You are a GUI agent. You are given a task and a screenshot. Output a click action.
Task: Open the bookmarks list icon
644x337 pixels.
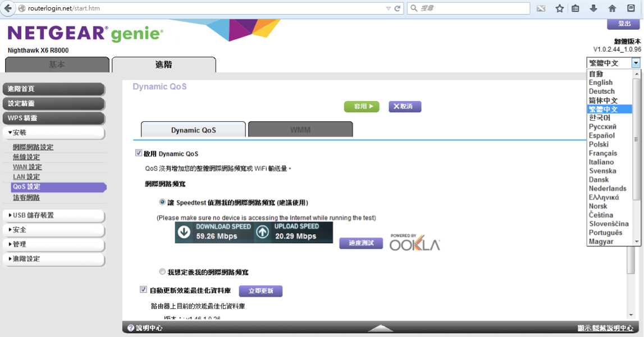(576, 8)
